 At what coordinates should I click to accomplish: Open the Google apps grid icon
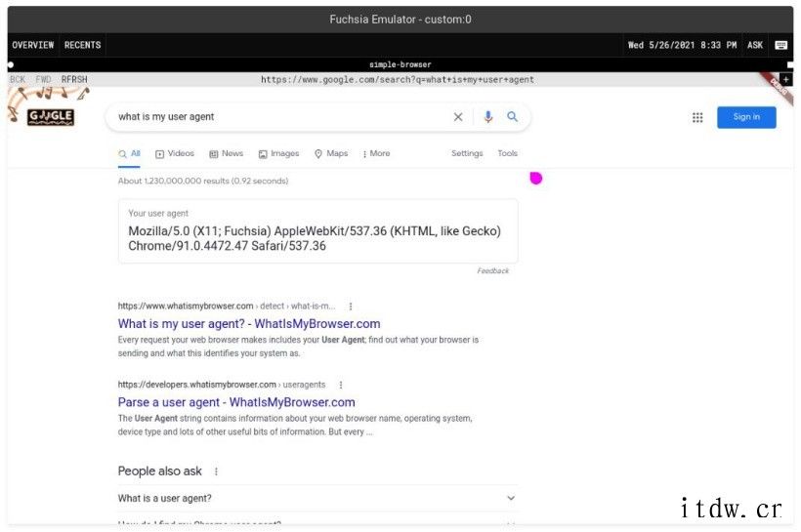(x=697, y=117)
